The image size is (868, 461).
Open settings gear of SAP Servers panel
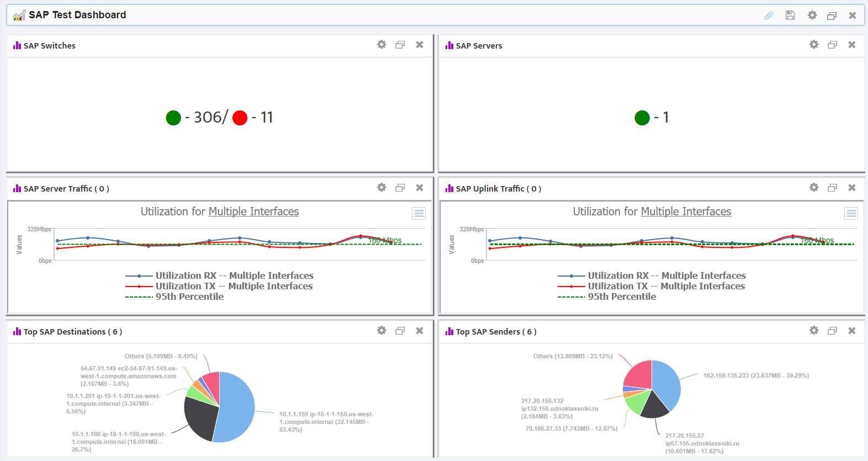click(x=814, y=45)
